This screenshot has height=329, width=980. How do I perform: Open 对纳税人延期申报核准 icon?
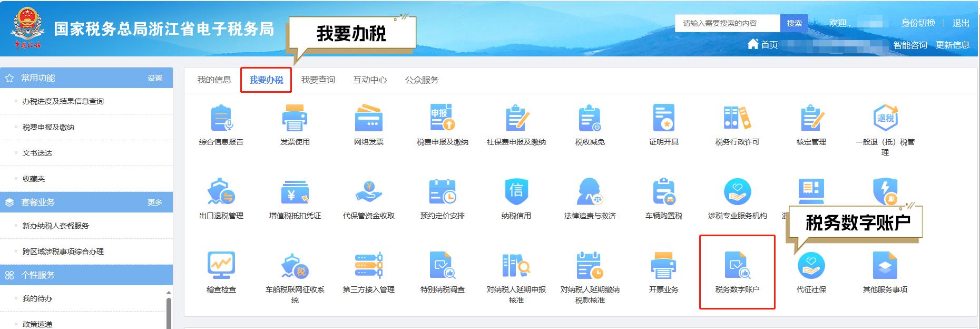coord(516,265)
